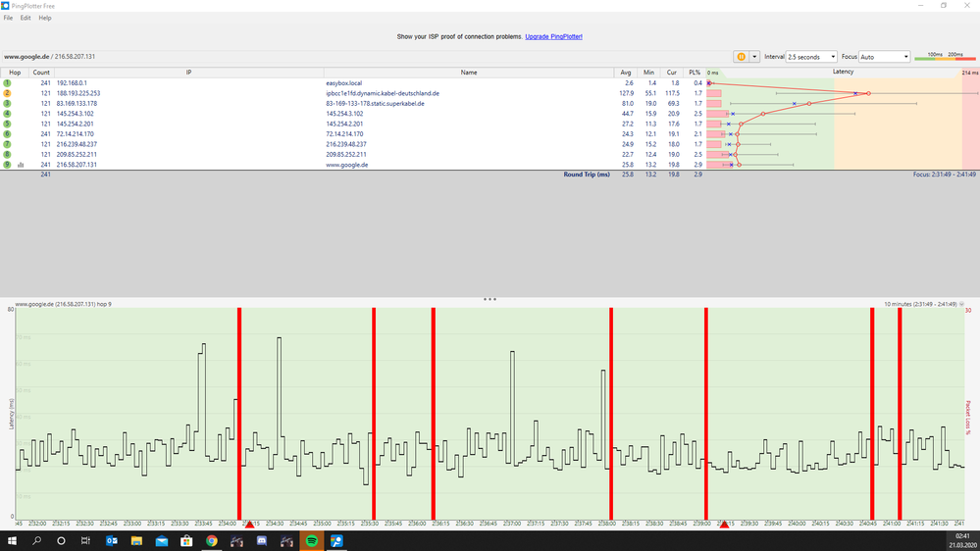
Task: Click the Latency graph column header
Action: pyautogui.click(x=843, y=72)
